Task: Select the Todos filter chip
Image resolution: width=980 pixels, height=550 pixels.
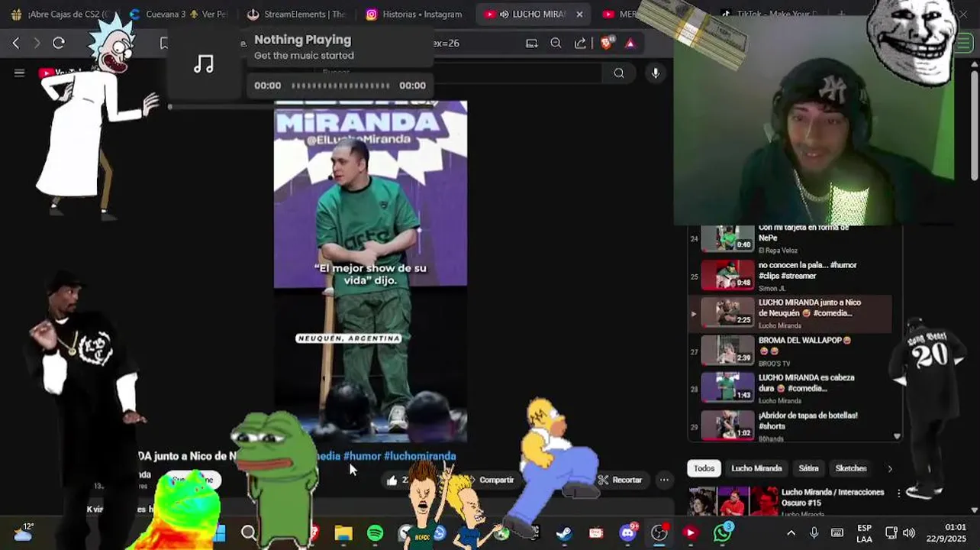Action: 704,468
